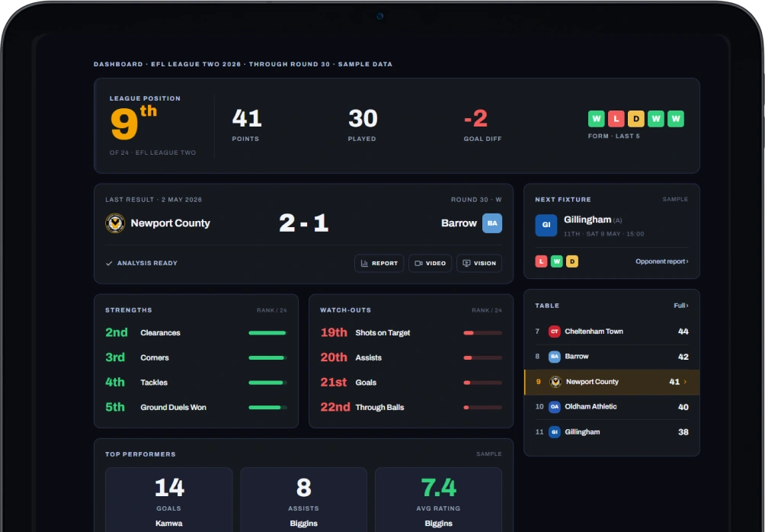Open the 14 Goals Kamwa card

point(169,500)
